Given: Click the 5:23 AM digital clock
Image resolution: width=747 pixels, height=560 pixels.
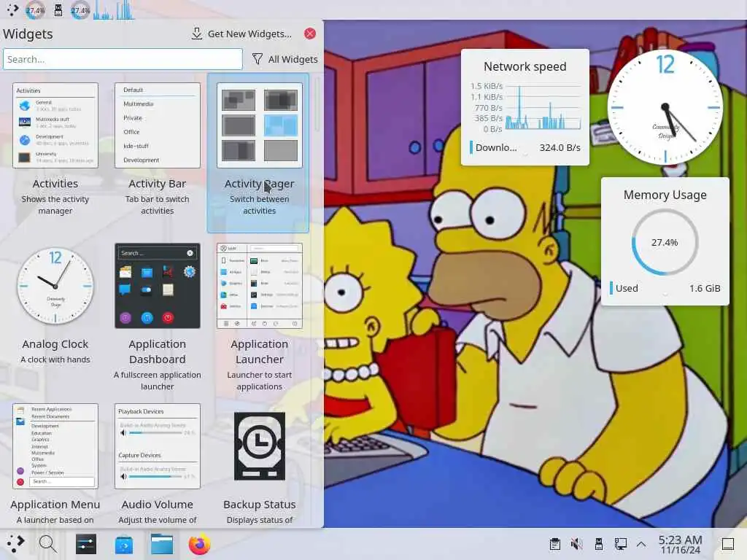Looking at the screenshot, I should 681,540.
